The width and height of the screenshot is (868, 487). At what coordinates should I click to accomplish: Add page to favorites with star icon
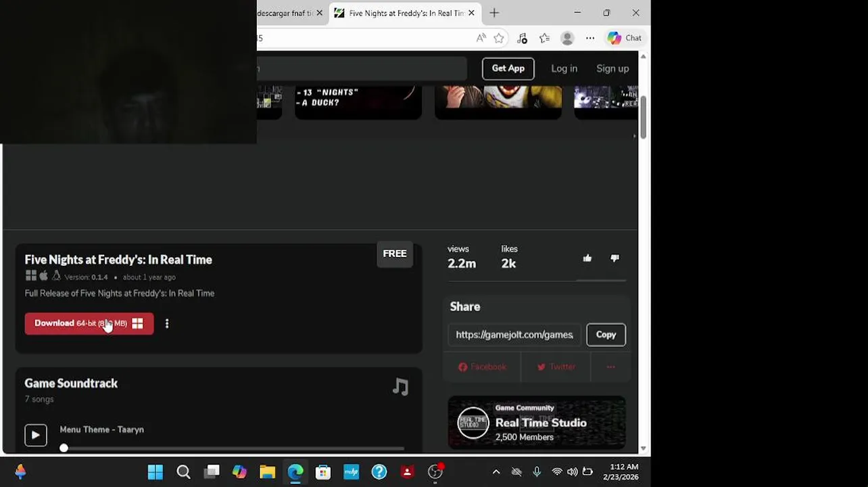(x=499, y=38)
